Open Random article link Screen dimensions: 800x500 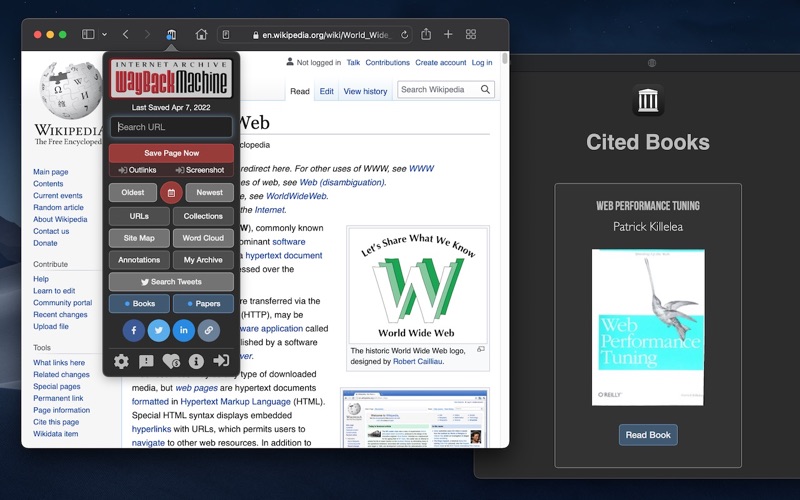tap(58, 207)
